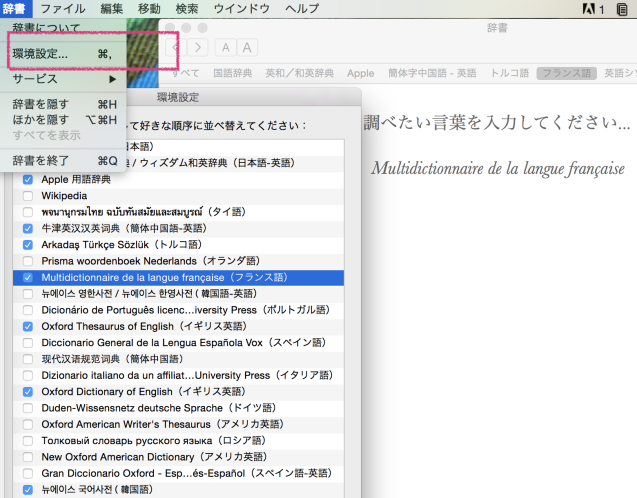Uncheck Multidictionnaire de la langue française checkbox

(x=28, y=277)
